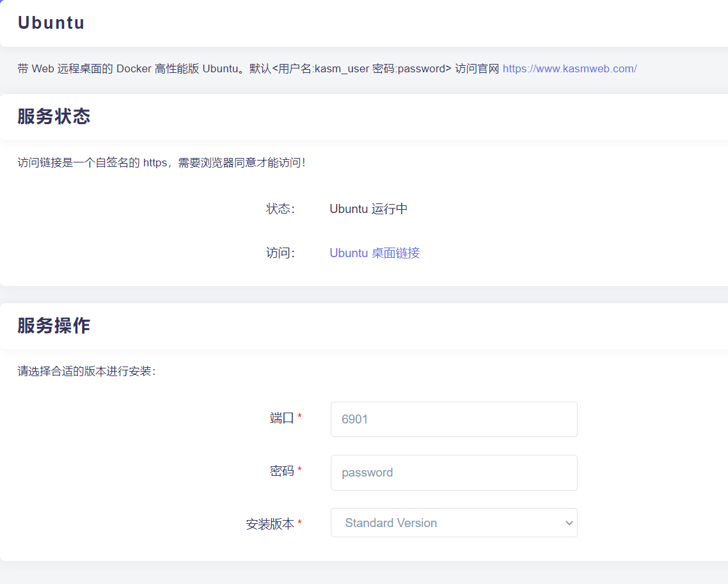
Task: Expand the 安装版本 chevron arrow
Action: pos(569,523)
